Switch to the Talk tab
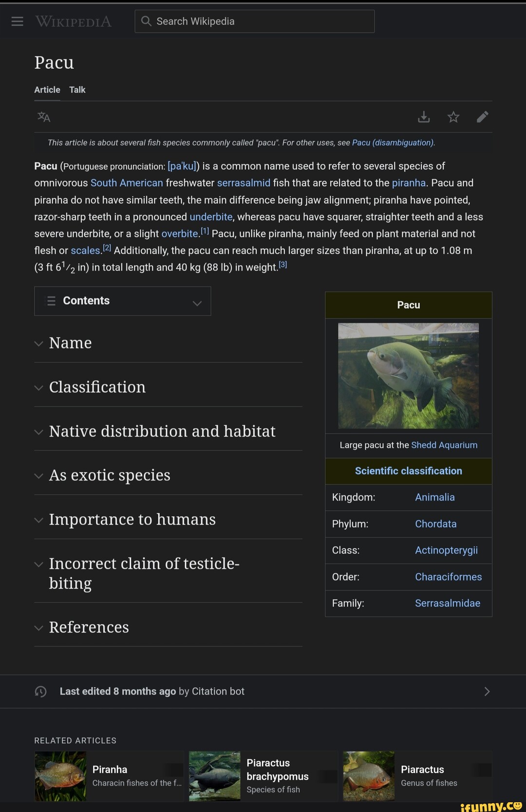526x812 pixels. [77, 90]
